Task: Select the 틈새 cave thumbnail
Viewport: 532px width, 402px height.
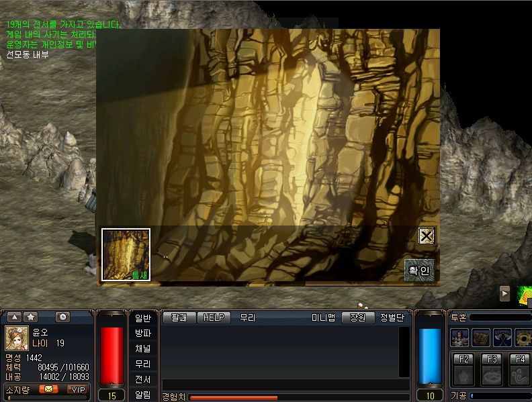Action: [126, 254]
